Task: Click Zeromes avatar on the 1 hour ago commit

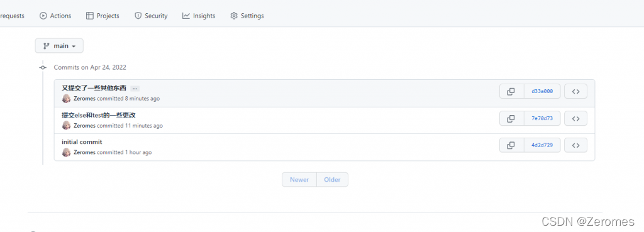Action: tap(66, 152)
